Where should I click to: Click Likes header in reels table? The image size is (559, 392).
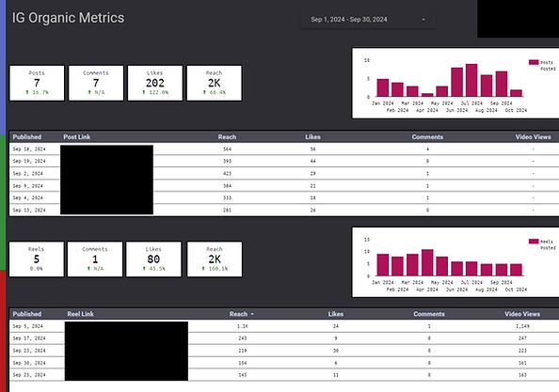tap(335, 314)
